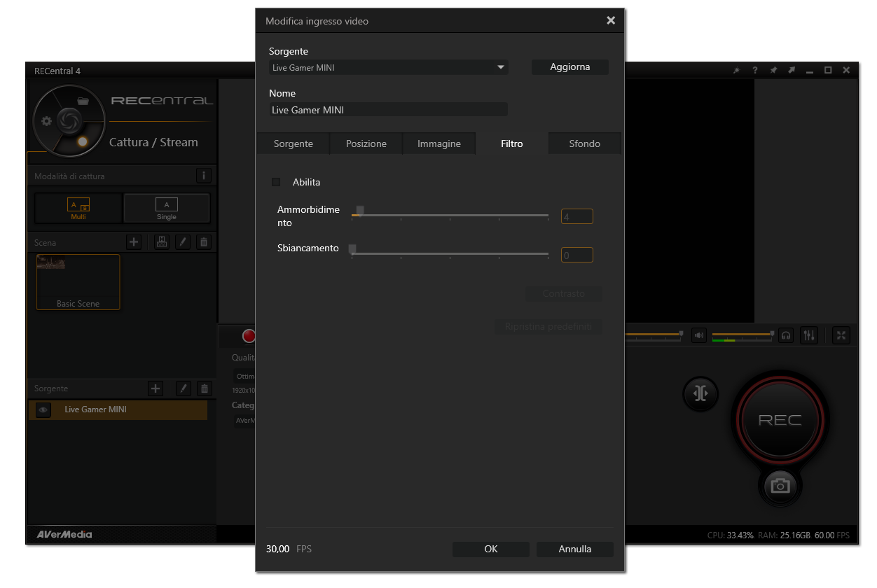Click the Modalità di cattura label
The height and width of the screenshot is (588, 877).
69,176
